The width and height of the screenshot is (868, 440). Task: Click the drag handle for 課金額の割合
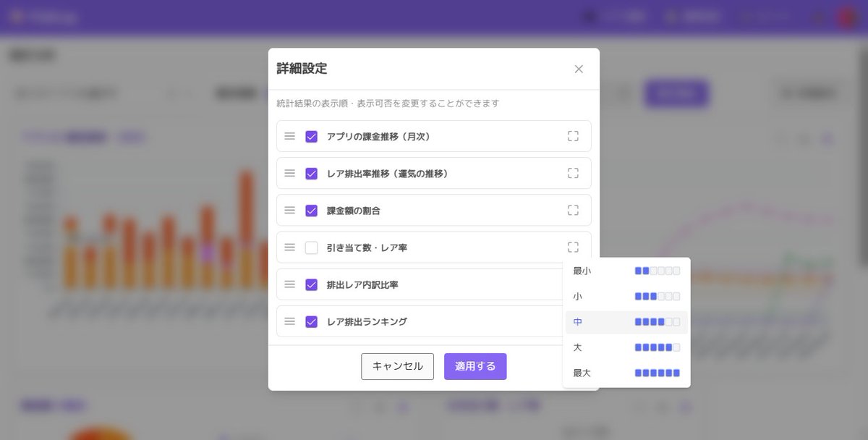pyautogui.click(x=289, y=210)
